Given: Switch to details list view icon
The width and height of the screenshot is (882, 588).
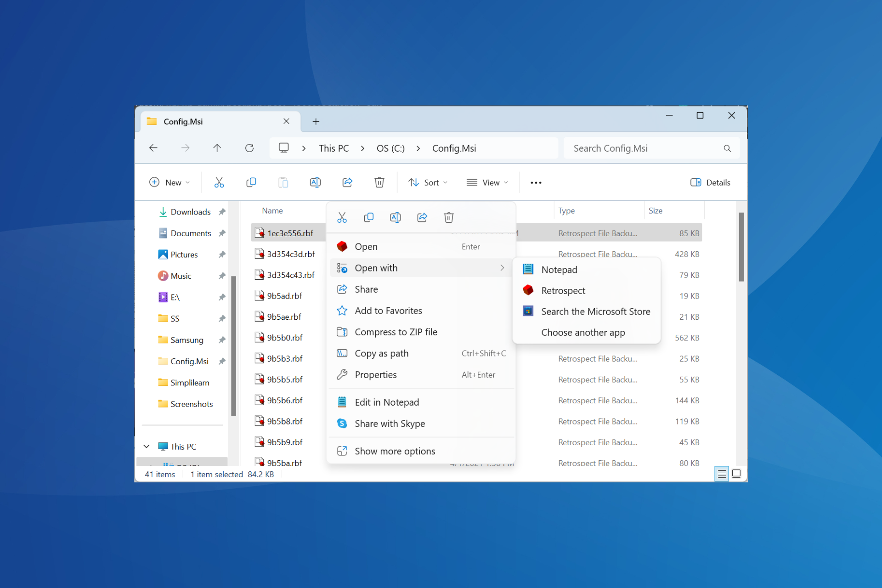Looking at the screenshot, I should pyautogui.click(x=722, y=474).
